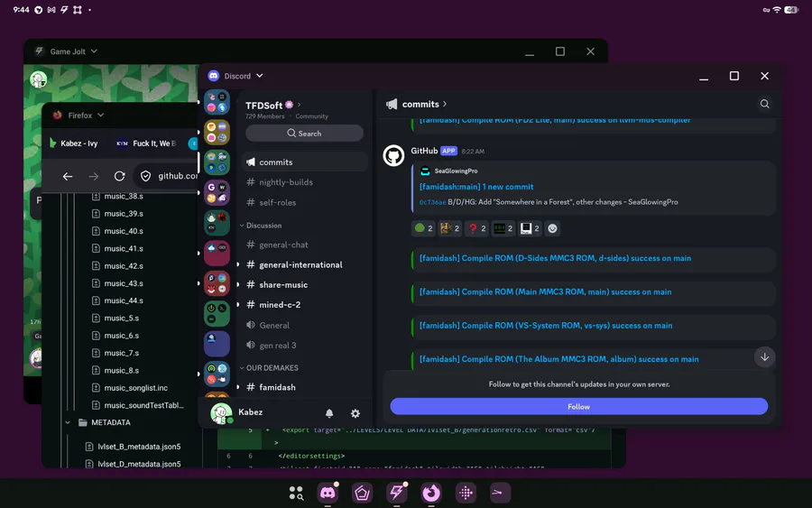The image size is (812, 508).
Task: Click the Follow button
Action: coord(578,407)
